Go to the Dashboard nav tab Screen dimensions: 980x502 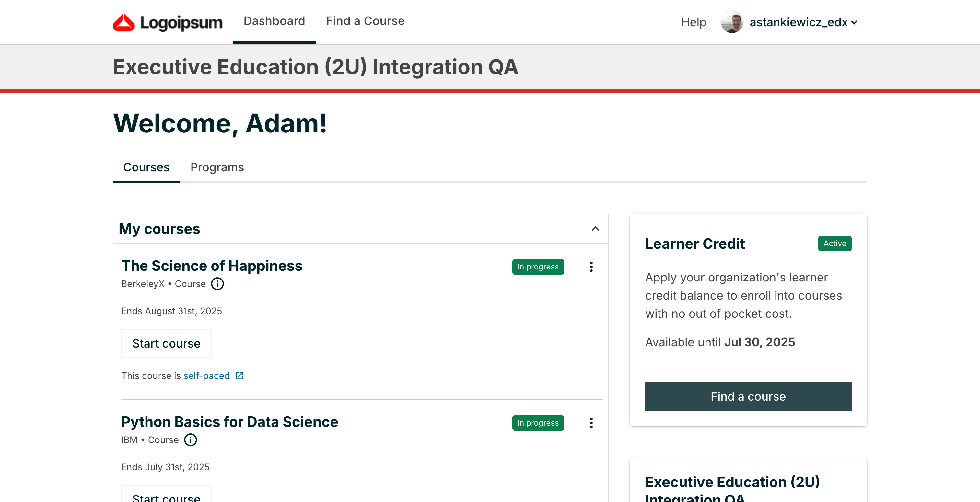(x=274, y=21)
